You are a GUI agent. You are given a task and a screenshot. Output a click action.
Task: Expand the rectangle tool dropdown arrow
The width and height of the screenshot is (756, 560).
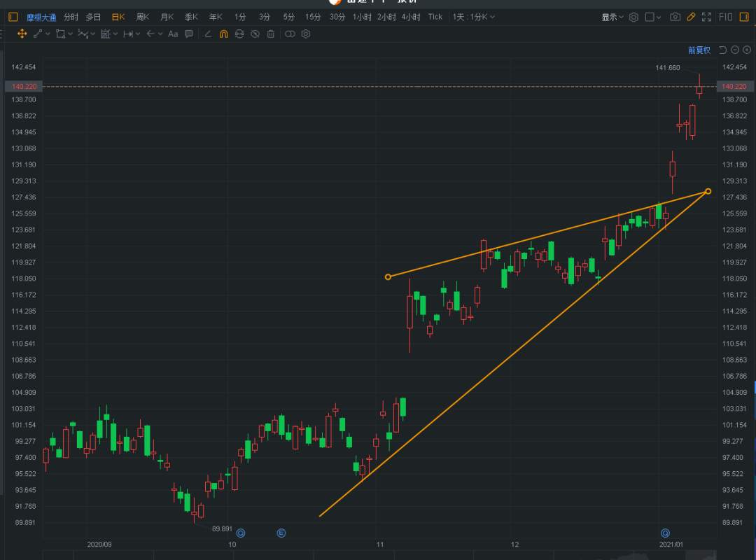(x=71, y=34)
